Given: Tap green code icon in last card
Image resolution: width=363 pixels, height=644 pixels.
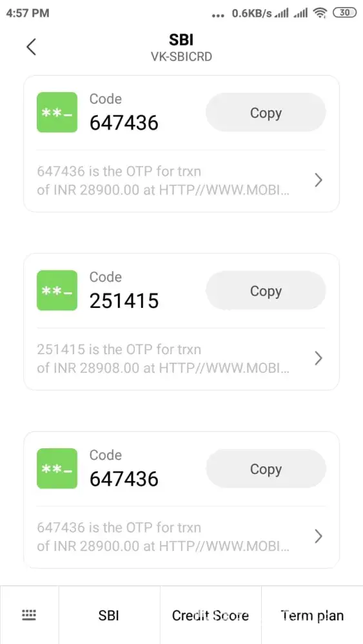Looking at the screenshot, I should coord(57,468).
